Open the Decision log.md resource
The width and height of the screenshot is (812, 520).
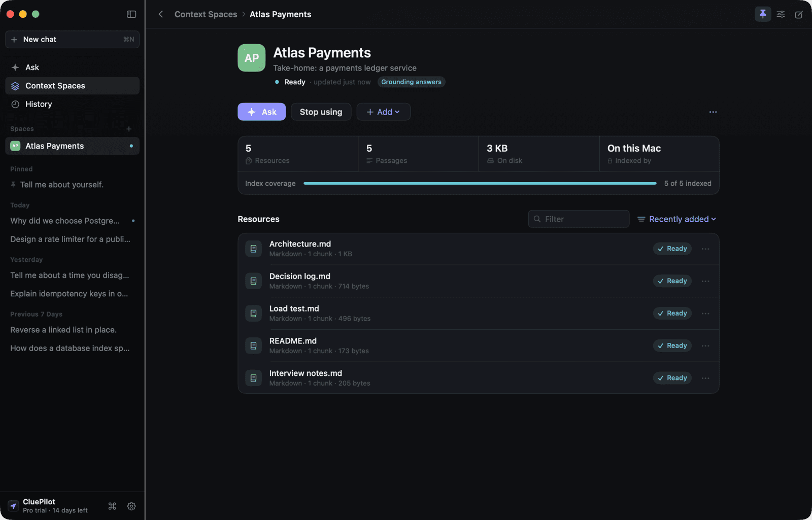click(x=479, y=281)
